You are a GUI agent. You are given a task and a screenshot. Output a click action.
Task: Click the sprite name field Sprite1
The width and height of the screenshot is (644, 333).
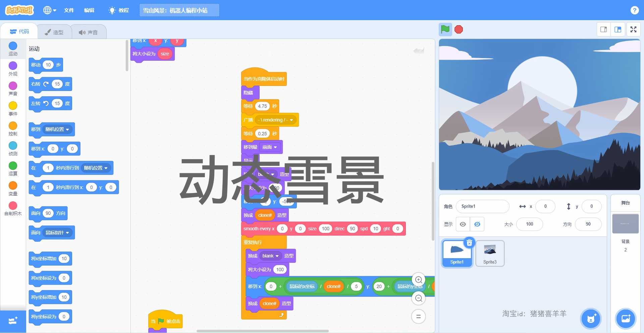[482, 206]
